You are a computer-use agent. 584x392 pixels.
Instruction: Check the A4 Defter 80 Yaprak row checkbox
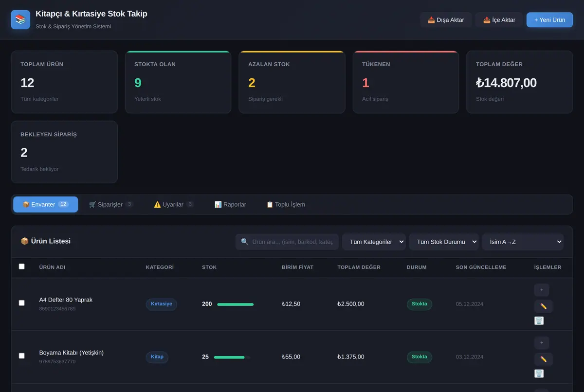coord(21,303)
